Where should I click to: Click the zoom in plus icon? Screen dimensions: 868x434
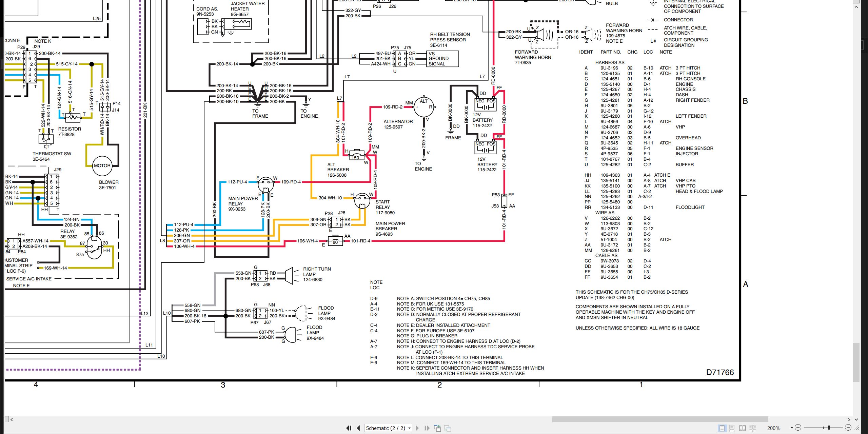pyautogui.click(x=848, y=428)
